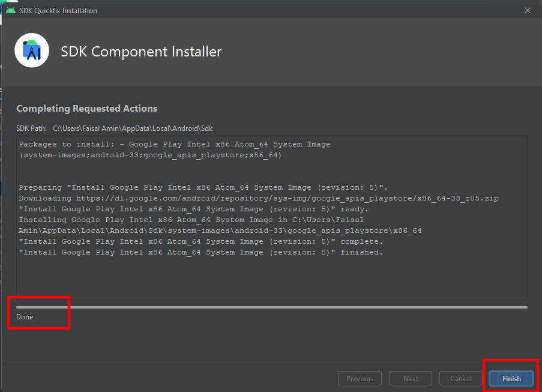Click the 'Preparing' log line
Screen dimensions: 542x392
(x=203, y=187)
